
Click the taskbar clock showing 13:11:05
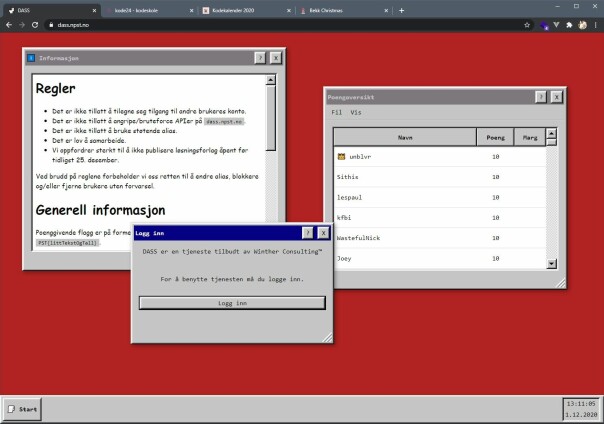pos(581,409)
